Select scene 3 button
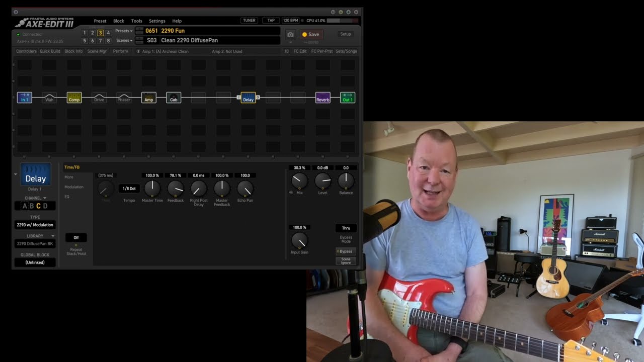The height and width of the screenshot is (362, 644). click(x=101, y=33)
